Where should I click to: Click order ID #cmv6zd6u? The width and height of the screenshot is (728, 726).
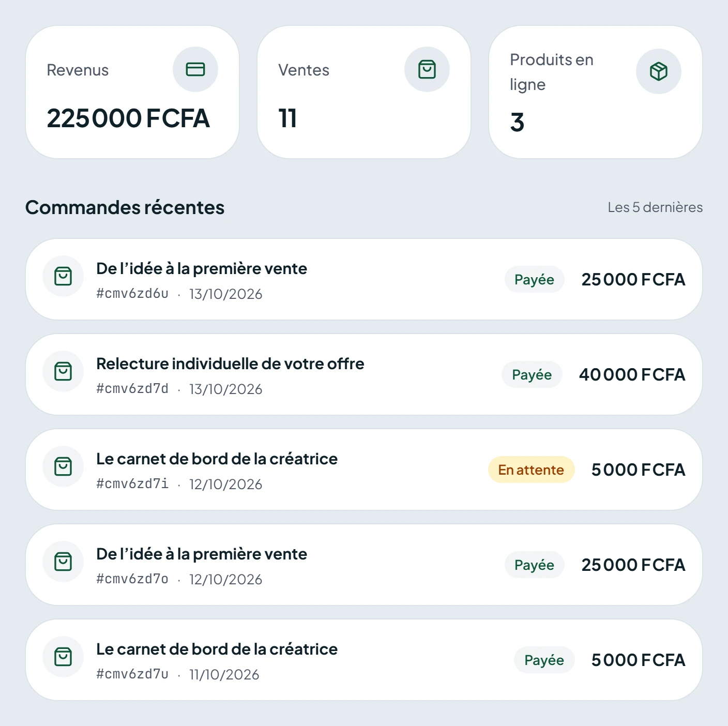[132, 294]
